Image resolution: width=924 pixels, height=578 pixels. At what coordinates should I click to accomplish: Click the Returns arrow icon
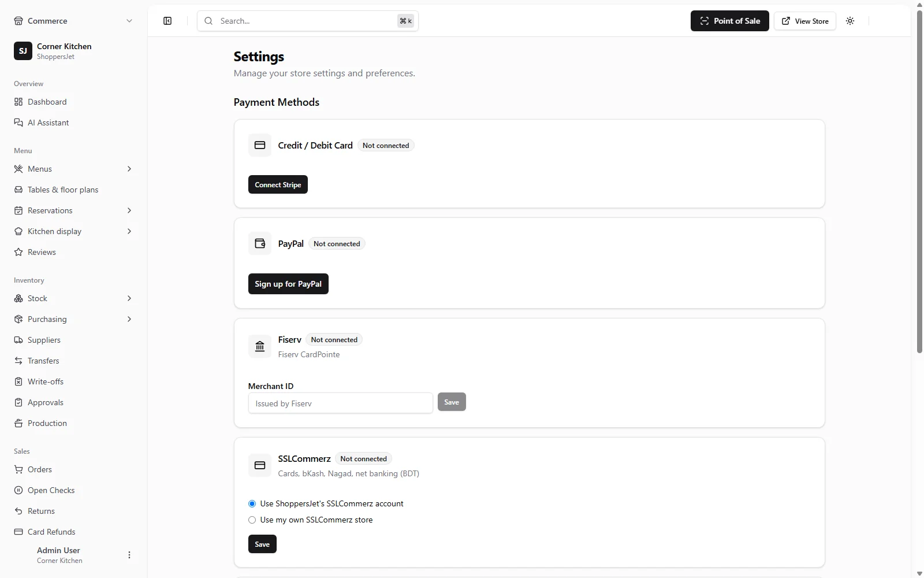point(18,511)
